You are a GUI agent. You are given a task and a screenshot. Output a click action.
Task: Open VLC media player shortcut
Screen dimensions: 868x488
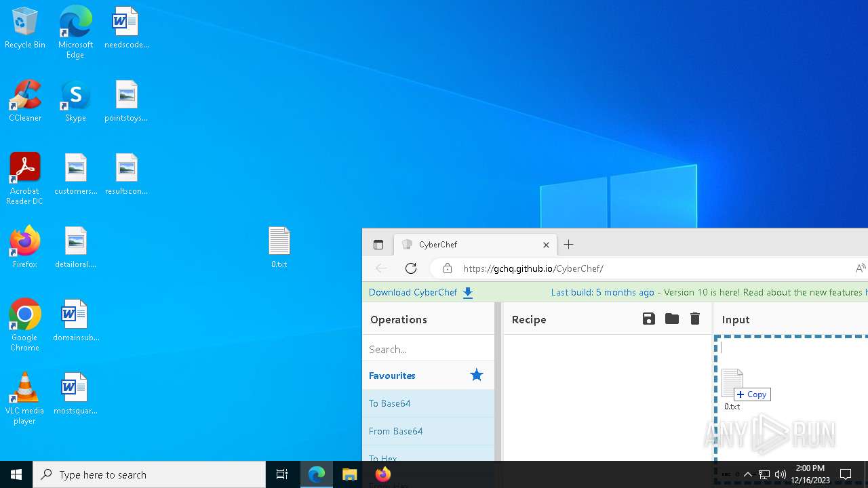coord(25,399)
